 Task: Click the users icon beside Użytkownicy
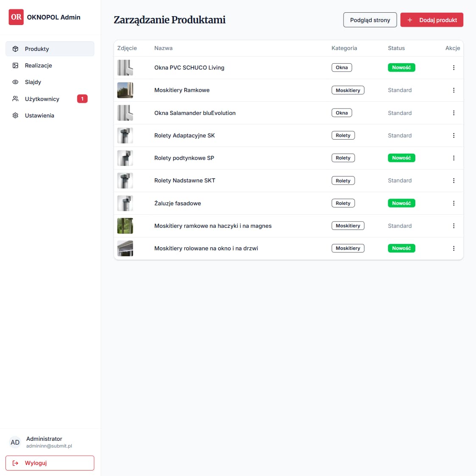pyautogui.click(x=15, y=99)
